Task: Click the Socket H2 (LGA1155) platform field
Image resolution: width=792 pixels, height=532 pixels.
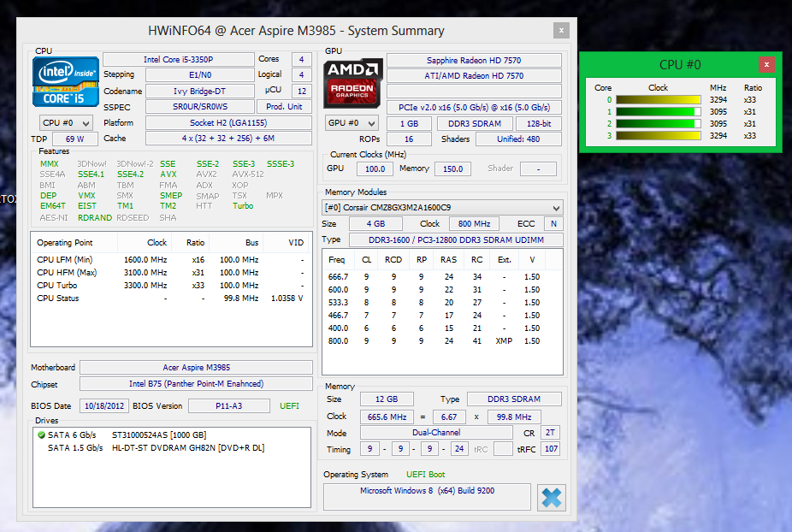Action: 228,123
